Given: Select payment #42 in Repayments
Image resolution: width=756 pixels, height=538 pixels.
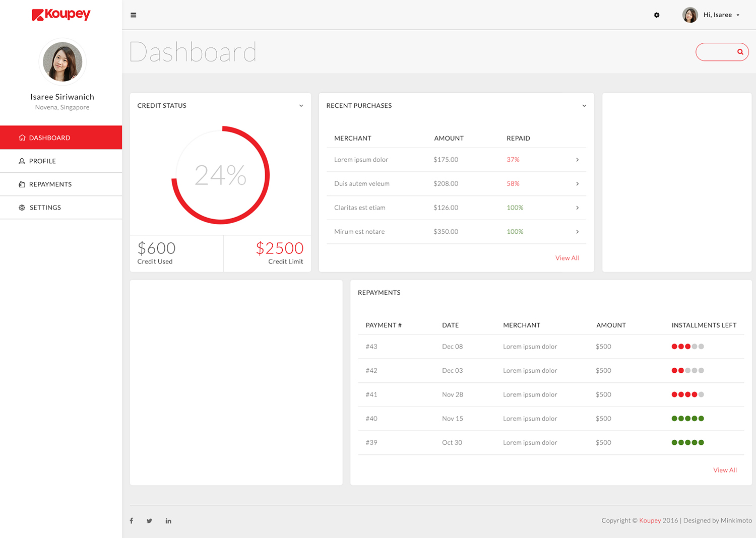Looking at the screenshot, I should (x=371, y=371).
